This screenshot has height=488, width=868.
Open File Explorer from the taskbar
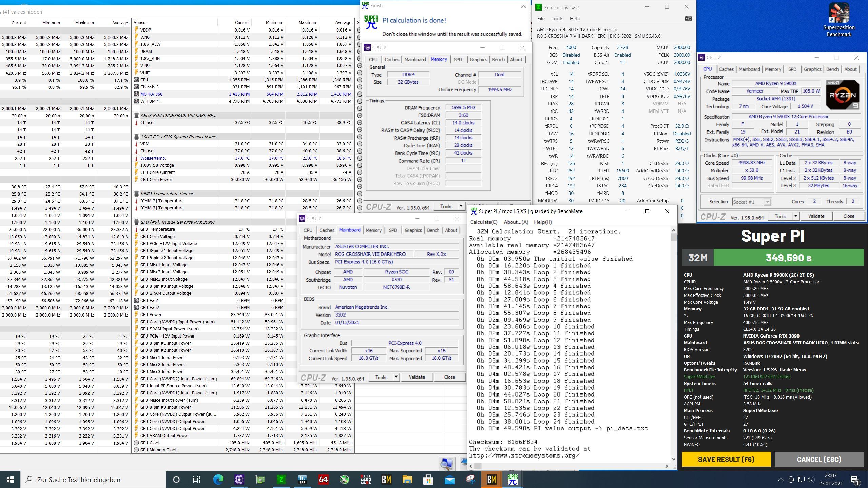tap(407, 480)
